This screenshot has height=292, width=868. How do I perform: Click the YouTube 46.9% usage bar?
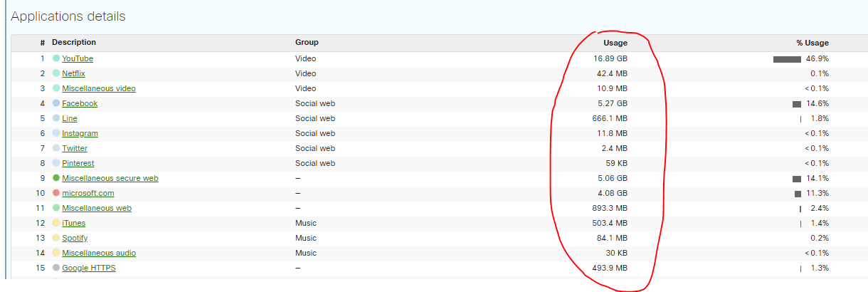(x=787, y=59)
